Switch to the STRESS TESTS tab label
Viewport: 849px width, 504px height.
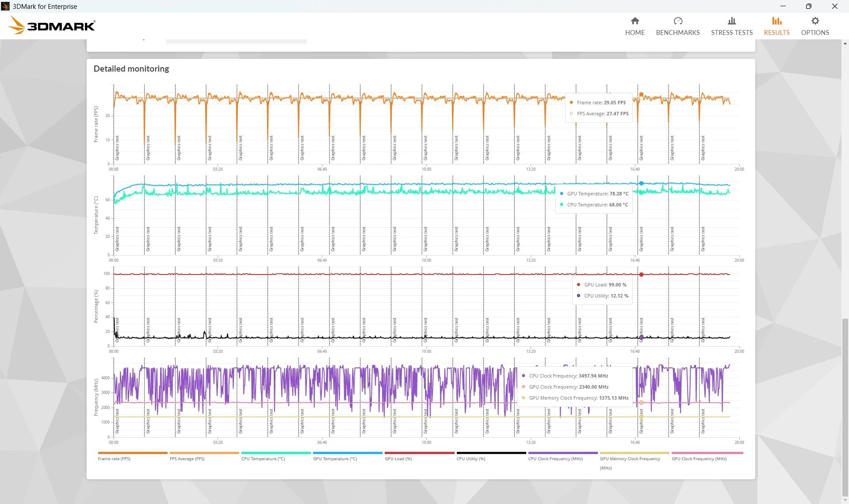coord(731,33)
